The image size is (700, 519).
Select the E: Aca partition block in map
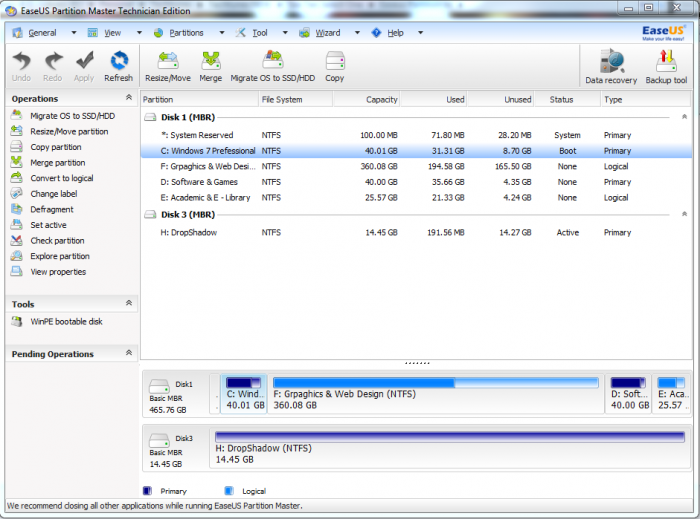(x=672, y=394)
